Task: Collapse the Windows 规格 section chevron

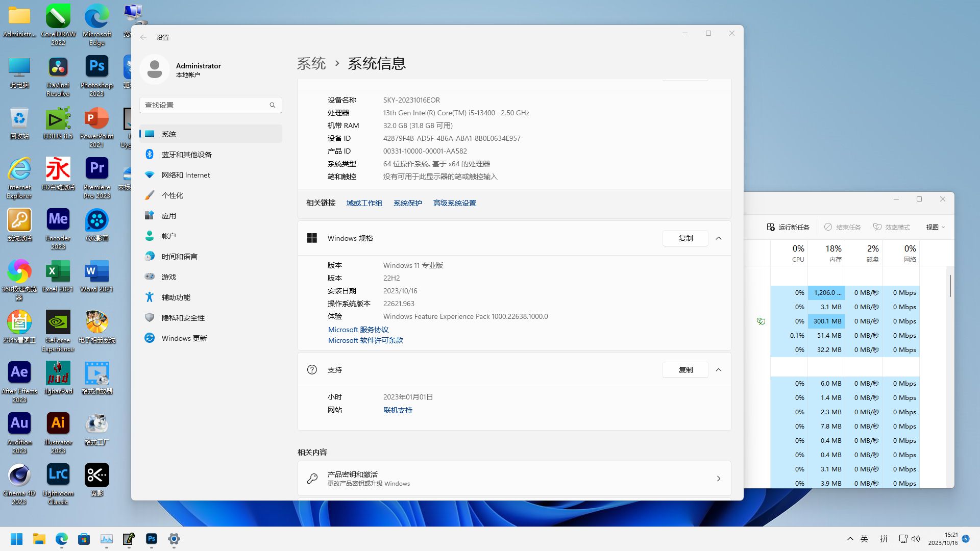Action: point(719,238)
